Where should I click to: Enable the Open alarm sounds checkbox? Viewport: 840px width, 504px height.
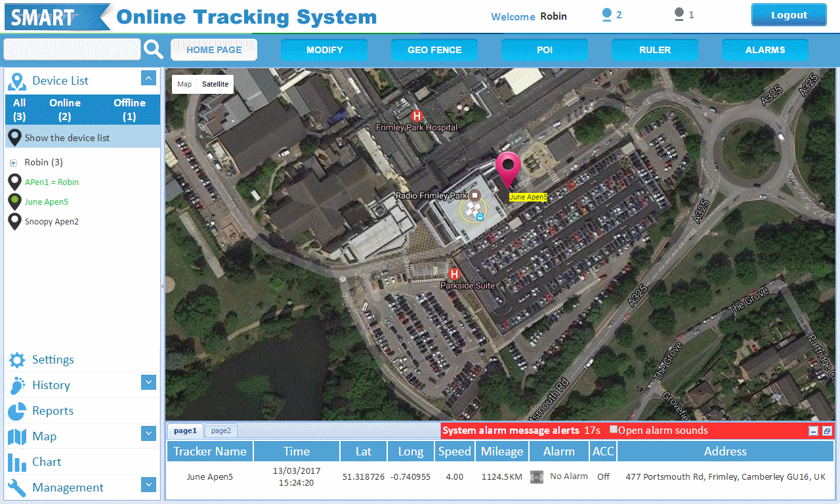[614, 430]
